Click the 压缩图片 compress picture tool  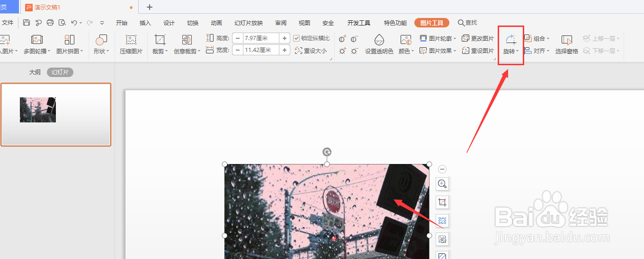pos(131,45)
